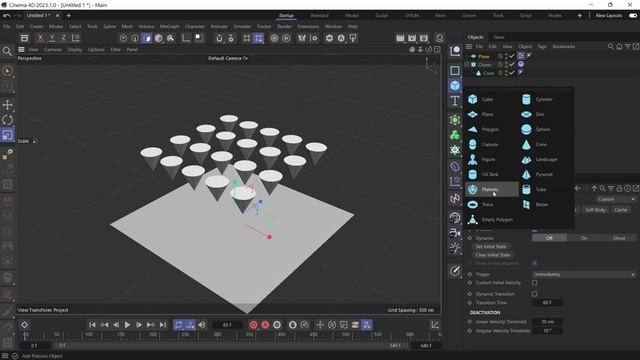Collapse the Cloner object tree
The width and height of the screenshot is (640, 360).
pyautogui.click(x=467, y=64)
